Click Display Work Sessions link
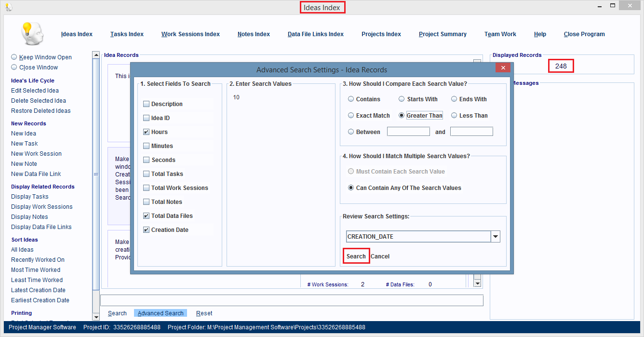The width and height of the screenshot is (644, 337). pyautogui.click(x=42, y=207)
